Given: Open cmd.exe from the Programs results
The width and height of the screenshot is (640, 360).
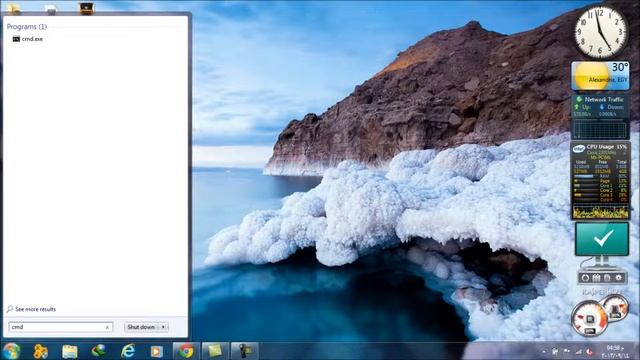Looking at the screenshot, I should point(27,39).
